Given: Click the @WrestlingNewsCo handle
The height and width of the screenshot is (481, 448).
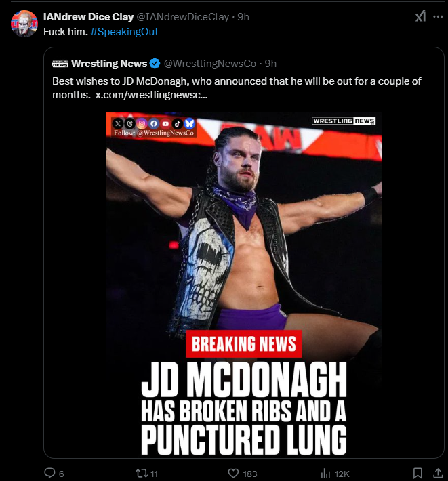Looking at the screenshot, I should (210, 64).
